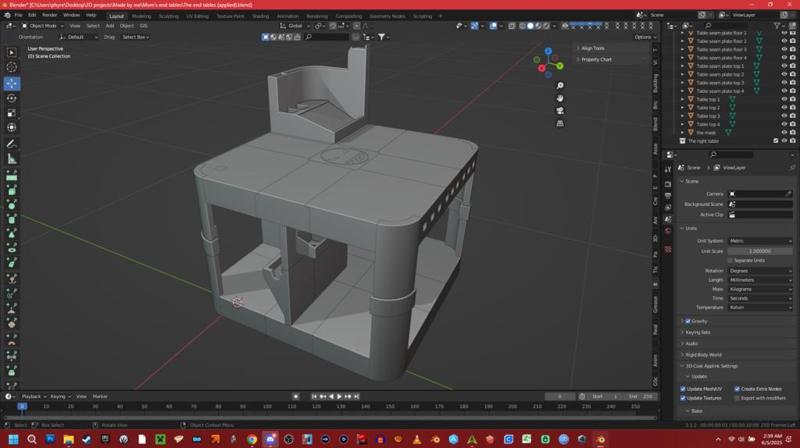Hide Table seam plate floor 2 in outliner
The image size is (800, 448).
[x=784, y=41]
